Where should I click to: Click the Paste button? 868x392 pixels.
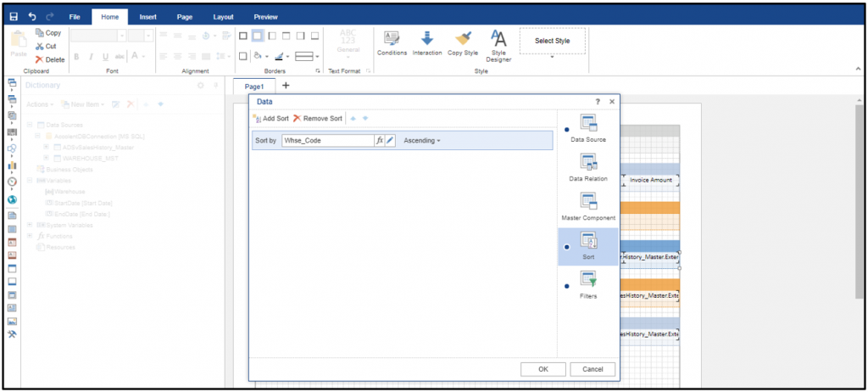tap(19, 44)
